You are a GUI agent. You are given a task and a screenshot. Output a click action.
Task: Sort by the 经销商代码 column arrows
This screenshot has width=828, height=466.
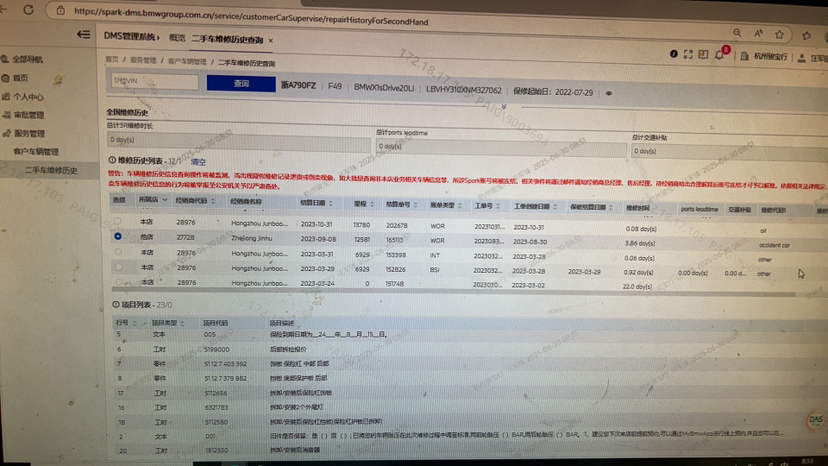[213, 201]
